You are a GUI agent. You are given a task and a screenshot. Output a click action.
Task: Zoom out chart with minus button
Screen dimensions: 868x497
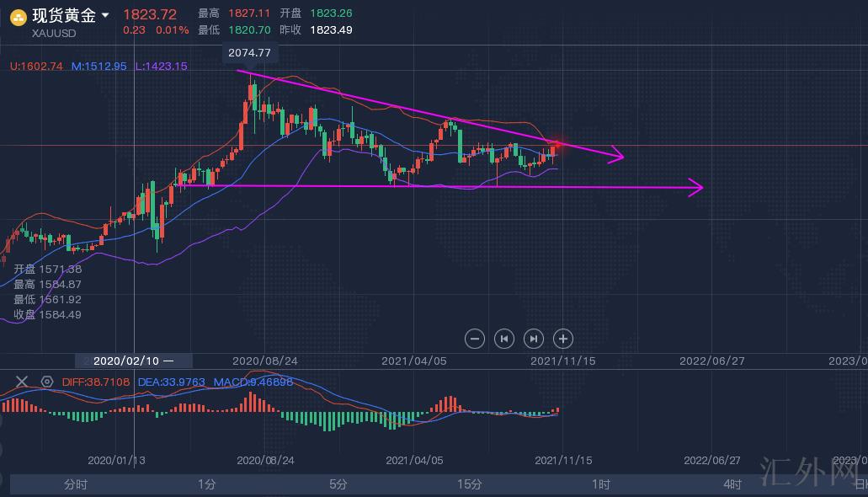pyautogui.click(x=475, y=339)
